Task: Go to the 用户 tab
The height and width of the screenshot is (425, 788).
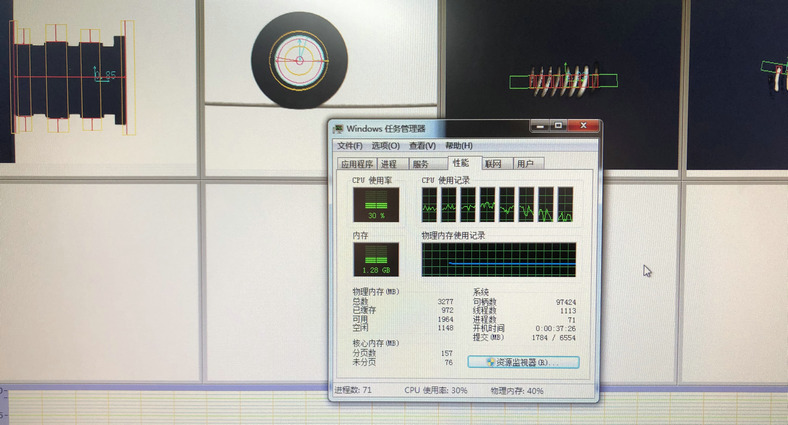Action: (525, 164)
